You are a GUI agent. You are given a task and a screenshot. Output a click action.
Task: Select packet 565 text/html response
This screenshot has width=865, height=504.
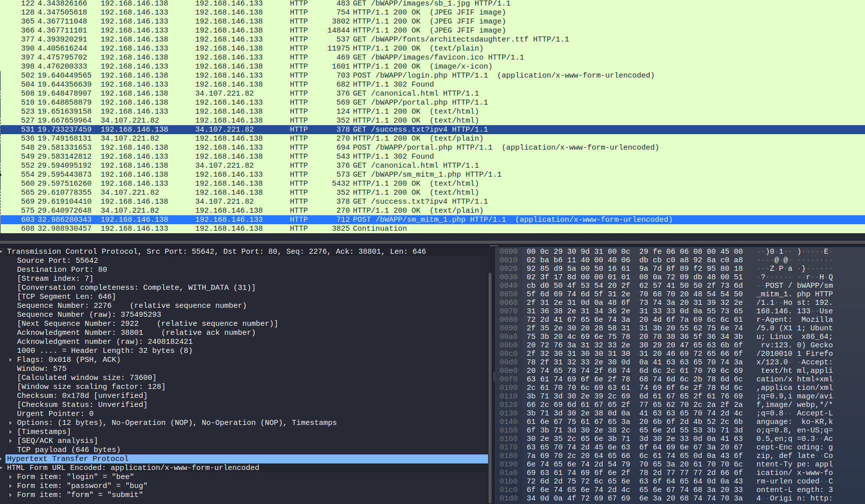[x=432, y=192]
